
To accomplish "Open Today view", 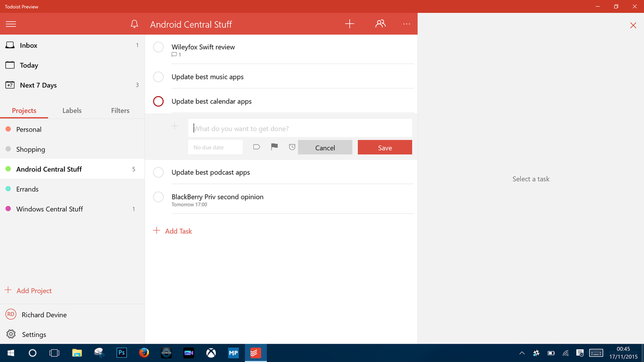I will (x=72, y=65).
